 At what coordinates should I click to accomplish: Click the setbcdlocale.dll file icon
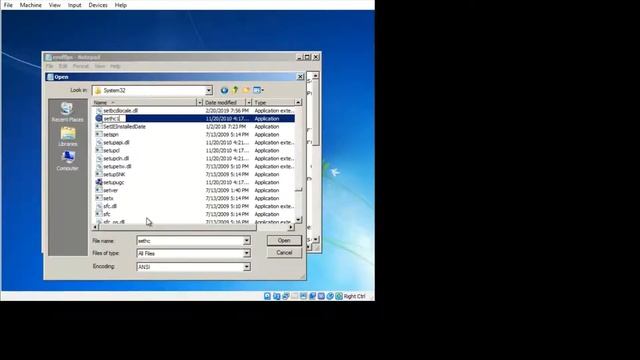tap(99, 111)
